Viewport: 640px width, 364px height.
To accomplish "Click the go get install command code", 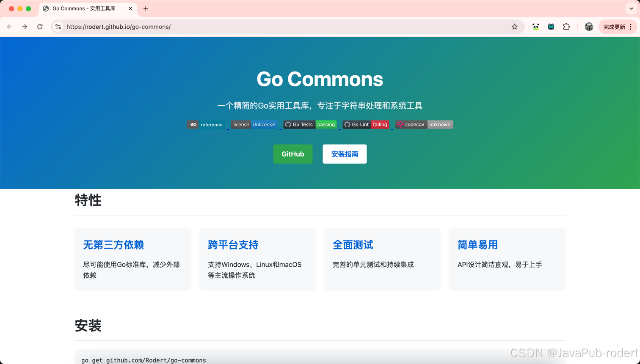I will click(x=143, y=360).
